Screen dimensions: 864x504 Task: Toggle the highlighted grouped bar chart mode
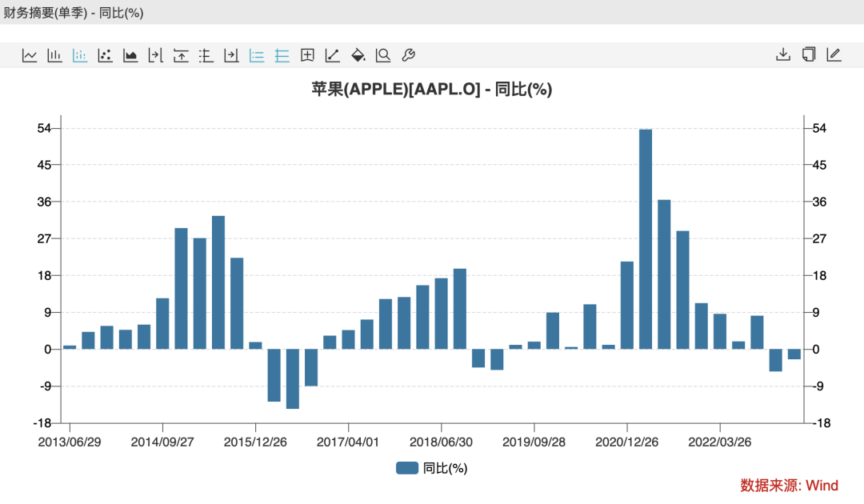click(x=80, y=55)
